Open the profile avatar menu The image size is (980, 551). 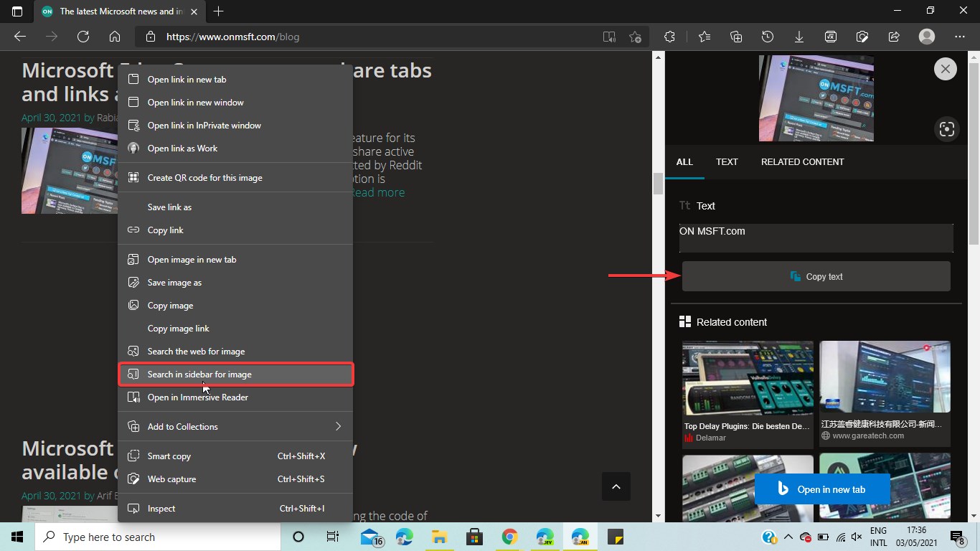[927, 37]
